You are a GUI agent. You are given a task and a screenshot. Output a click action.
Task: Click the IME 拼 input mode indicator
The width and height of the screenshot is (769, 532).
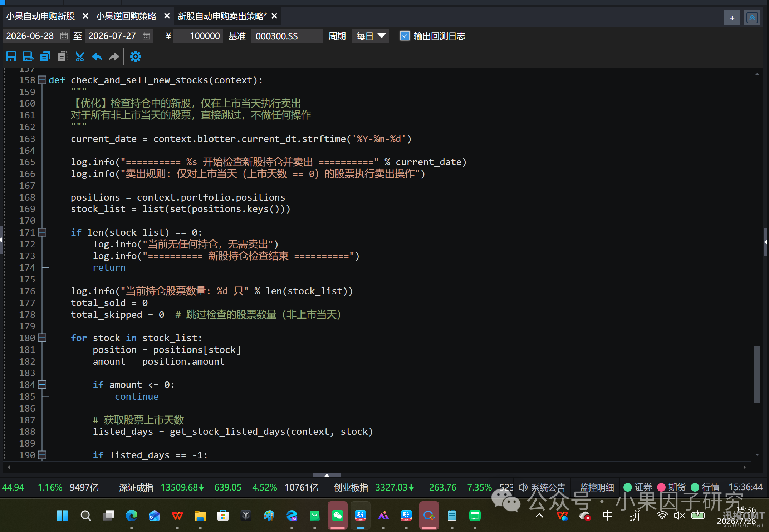[635, 516]
